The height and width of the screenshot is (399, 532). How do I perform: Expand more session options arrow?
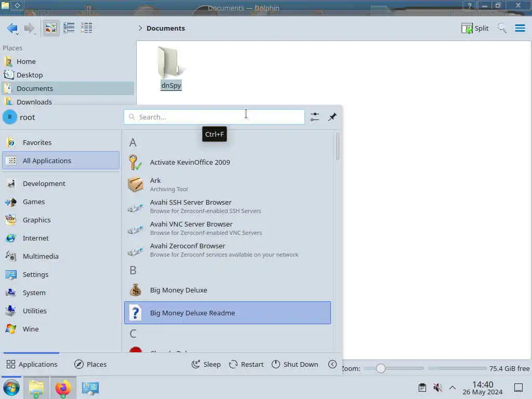point(332,364)
